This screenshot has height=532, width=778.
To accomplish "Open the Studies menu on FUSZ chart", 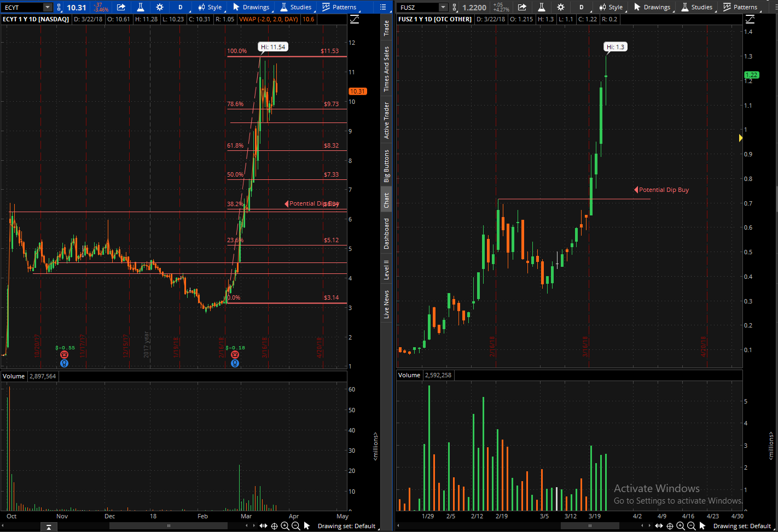I will (696, 7).
